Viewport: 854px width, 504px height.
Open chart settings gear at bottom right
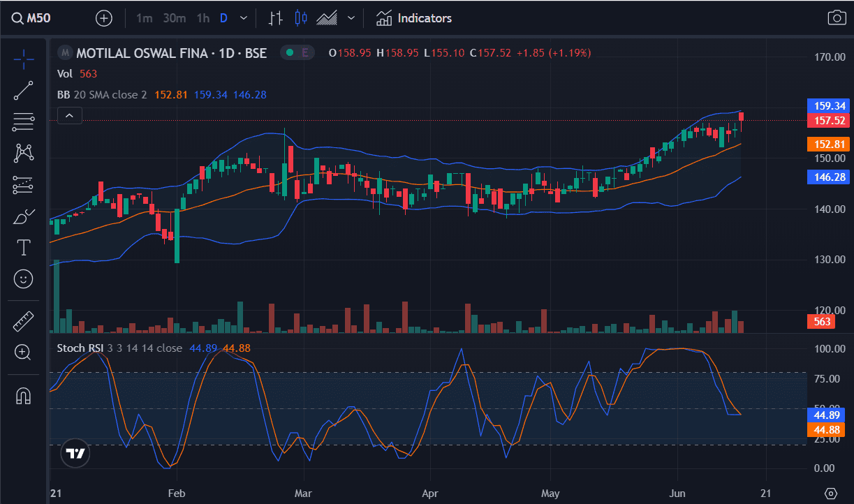point(830,494)
